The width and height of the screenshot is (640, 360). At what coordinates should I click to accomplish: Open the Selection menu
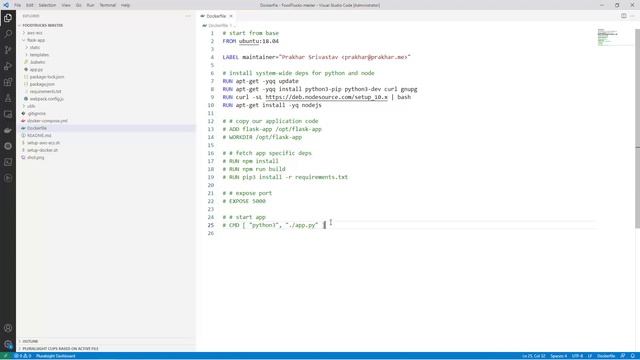[x=47, y=5]
